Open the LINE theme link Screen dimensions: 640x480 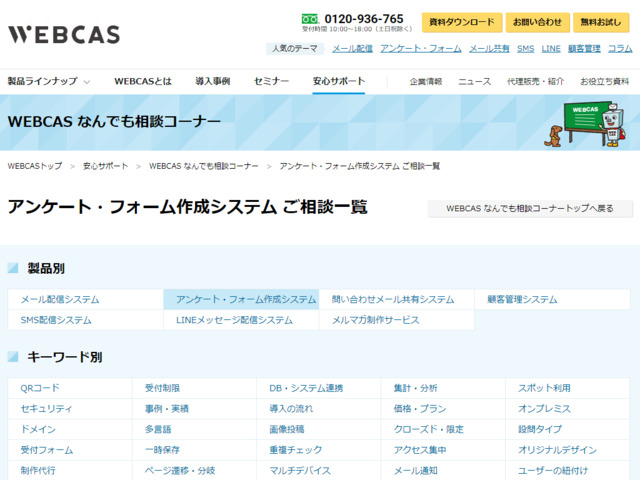[551, 49]
